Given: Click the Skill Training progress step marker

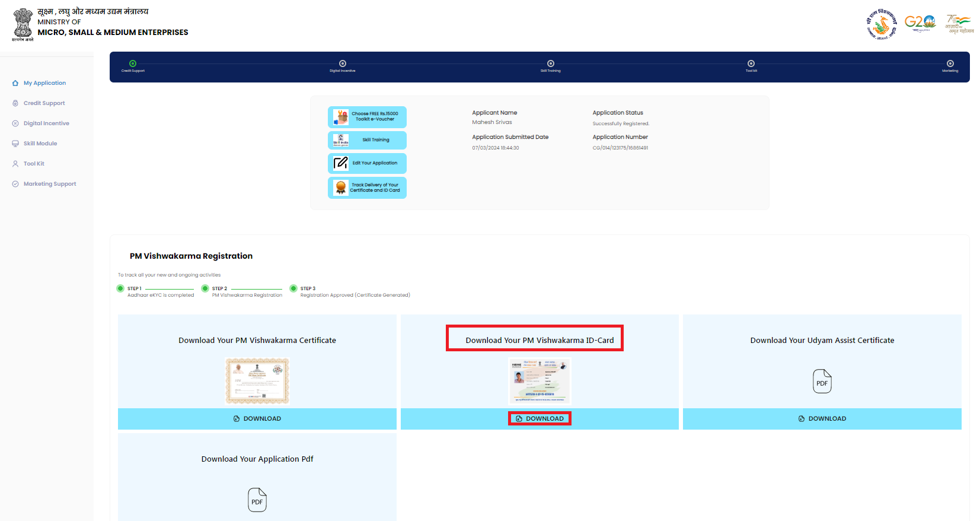Looking at the screenshot, I should pyautogui.click(x=551, y=63).
